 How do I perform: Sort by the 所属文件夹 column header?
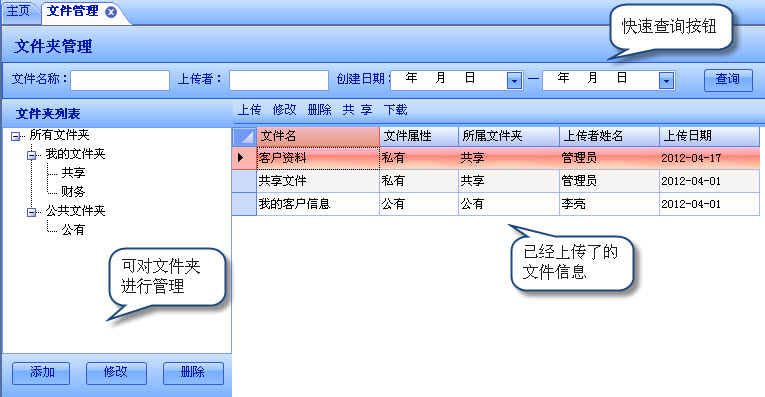pyautogui.click(x=509, y=137)
